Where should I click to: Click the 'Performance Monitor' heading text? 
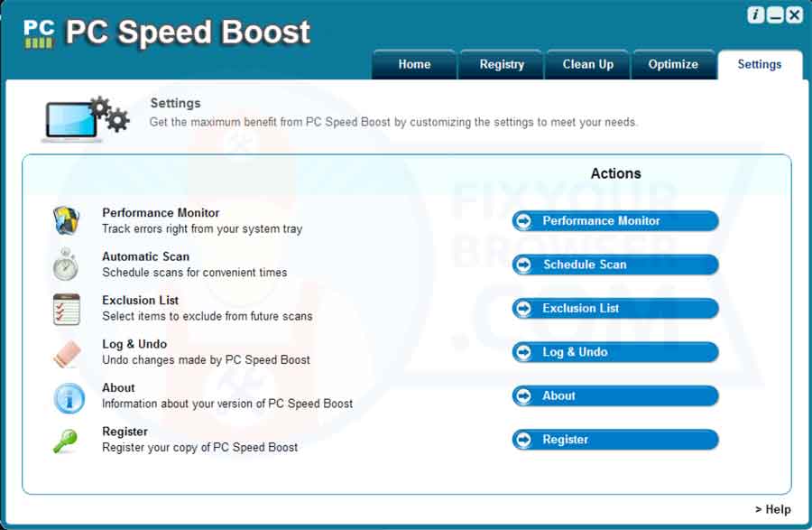click(x=161, y=213)
